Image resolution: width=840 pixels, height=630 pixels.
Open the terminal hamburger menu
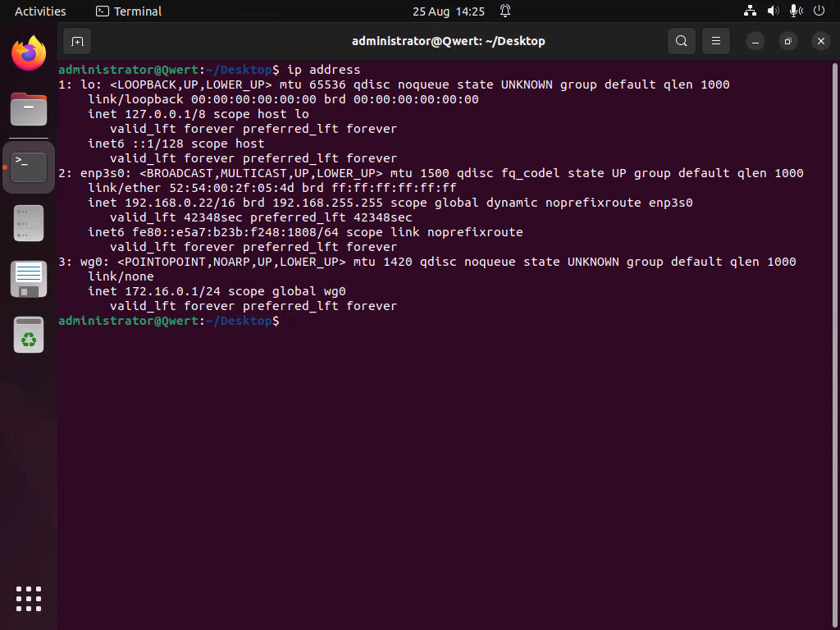click(716, 41)
